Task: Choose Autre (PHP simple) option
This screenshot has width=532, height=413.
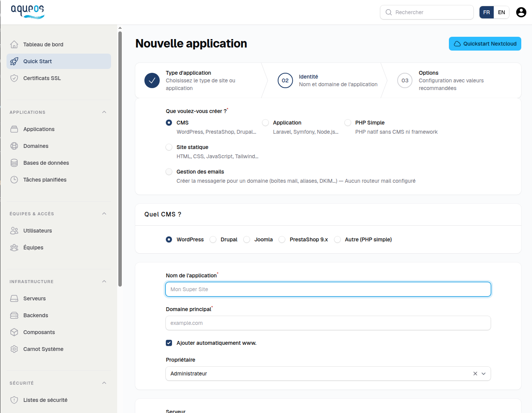Action: pyautogui.click(x=337, y=239)
